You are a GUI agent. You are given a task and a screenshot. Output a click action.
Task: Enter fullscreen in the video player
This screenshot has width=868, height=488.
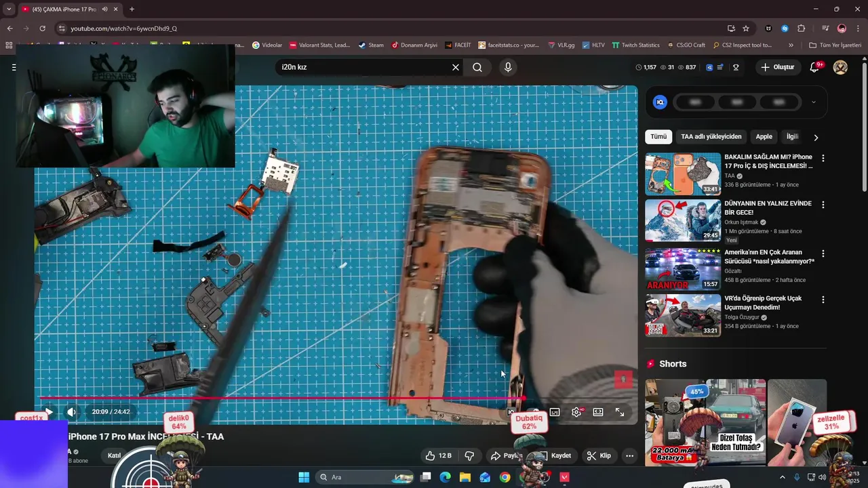pyautogui.click(x=620, y=412)
